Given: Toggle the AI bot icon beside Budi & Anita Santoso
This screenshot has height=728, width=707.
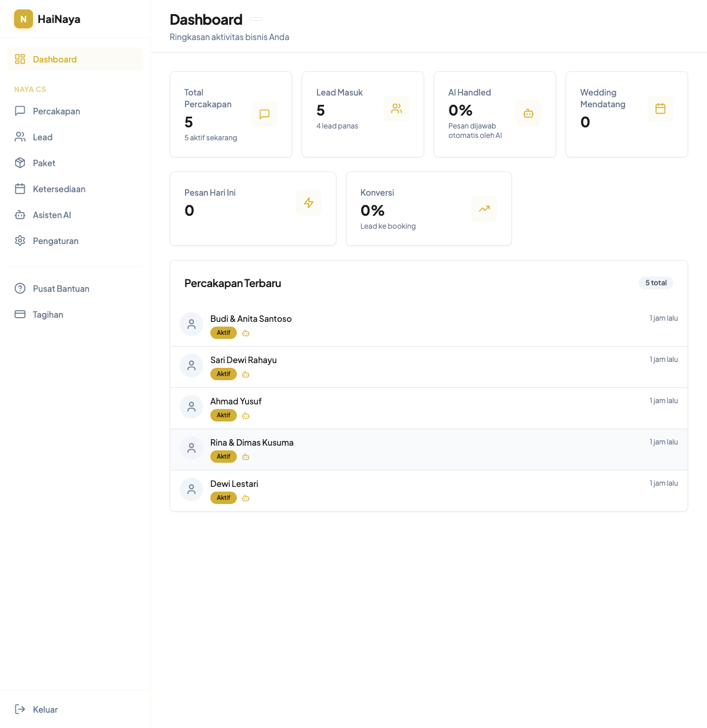Looking at the screenshot, I should coord(246,332).
